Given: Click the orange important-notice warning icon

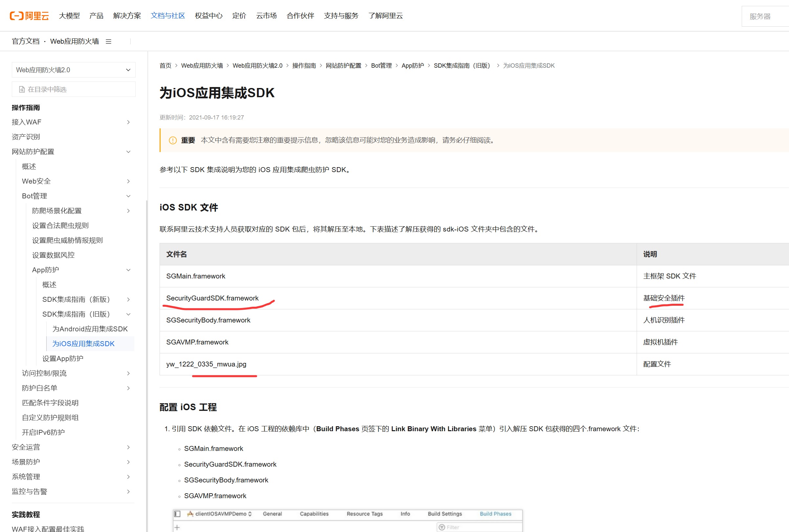Looking at the screenshot, I should tap(173, 140).
